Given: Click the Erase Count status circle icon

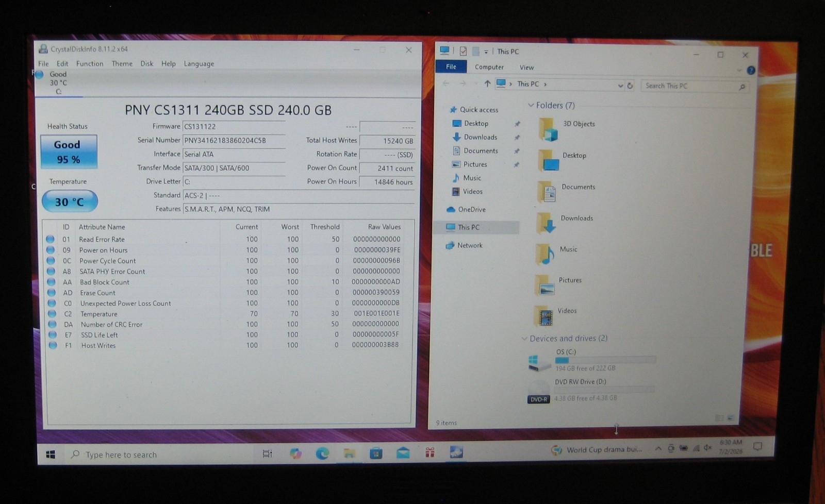Looking at the screenshot, I should 51,293.
